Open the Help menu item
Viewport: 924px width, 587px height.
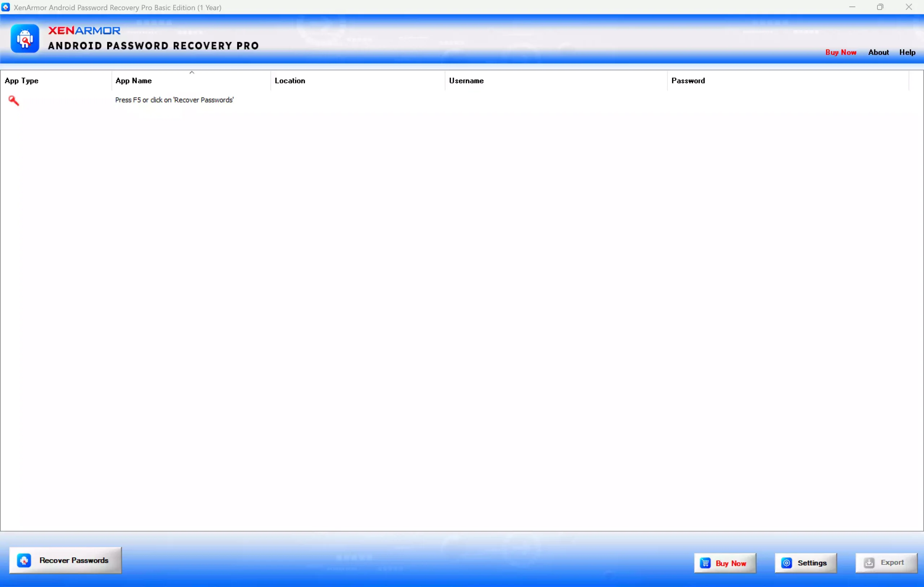tap(907, 52)
